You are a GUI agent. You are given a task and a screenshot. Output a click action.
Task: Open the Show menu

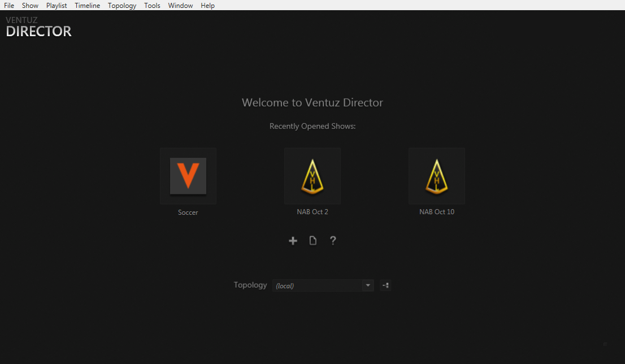(30, 5)
